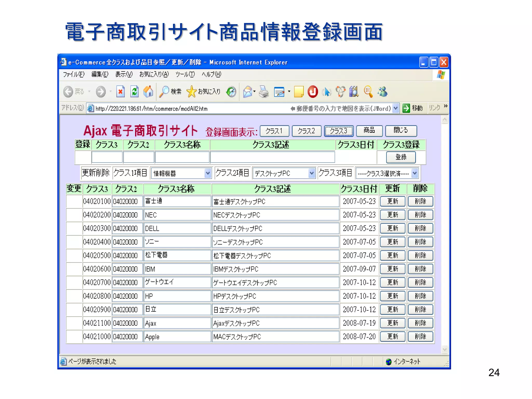This screenshot has width=532, height=399.
Task: Click the Edit page icon
Action: 279,92
